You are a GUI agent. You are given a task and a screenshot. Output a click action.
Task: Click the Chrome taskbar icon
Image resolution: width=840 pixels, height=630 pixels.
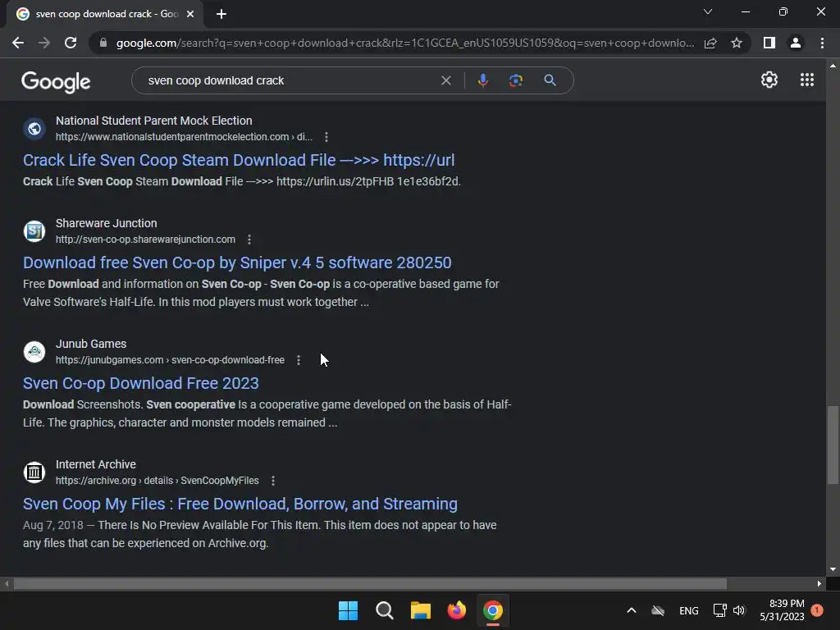click(x=493, y=610)
